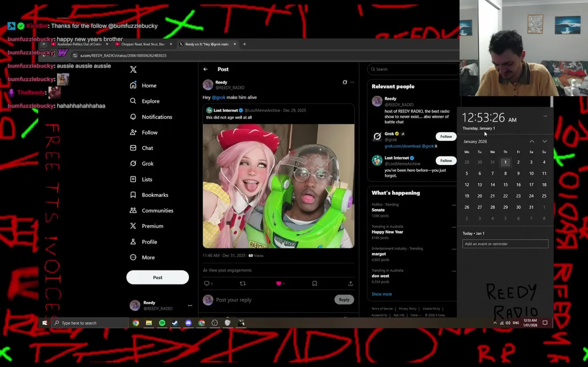Image resolution: width=588 pixels, height=367 pixels.
Task: Open Grok from the left sidebar
Action: [x=141, y=164]
